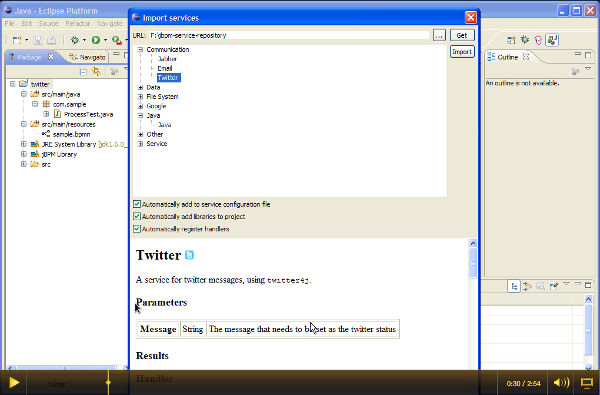Select the Email service
The height and width of the screenshot is (395, 600).
[165, 68]
